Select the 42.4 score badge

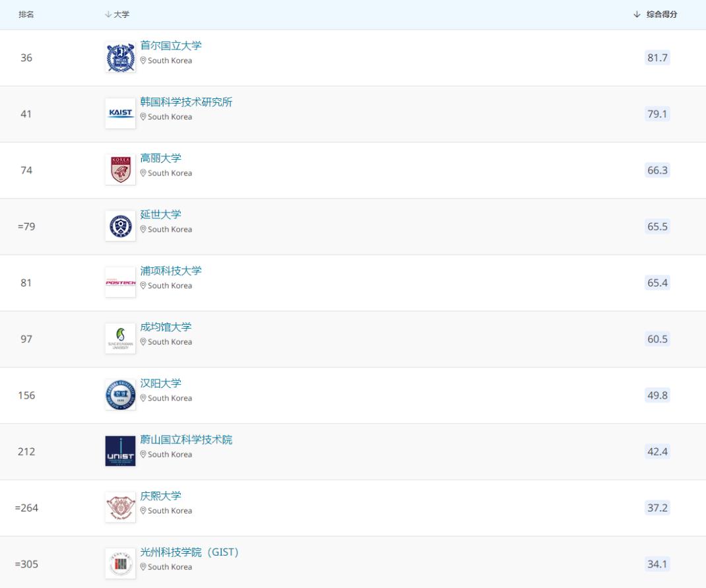[657, 451]
